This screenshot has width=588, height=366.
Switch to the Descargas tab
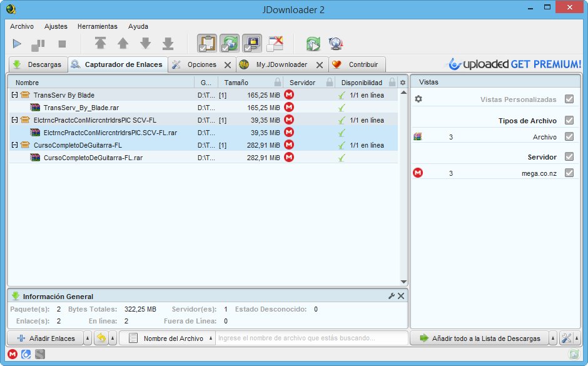(38, 64)
